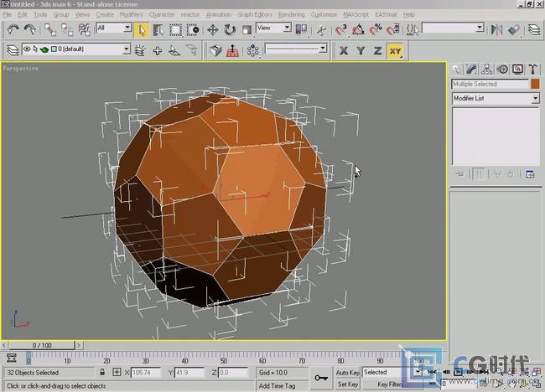This screenshot has width=545, height=392.
Task: Open Layer Manager on the layers toolbar
Action: click(x=13, y=50)
